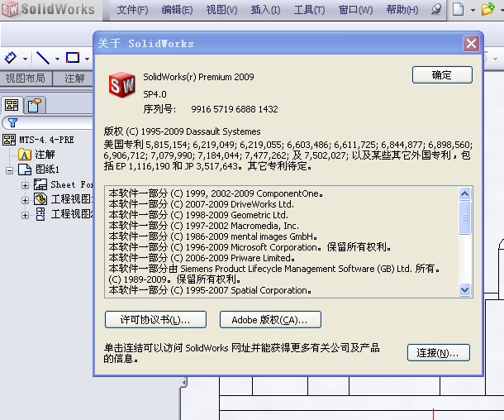This screenshot has width=504, height=420.
Task: Click the annotation A icon in tree
Action: click(x=25, y=155)
